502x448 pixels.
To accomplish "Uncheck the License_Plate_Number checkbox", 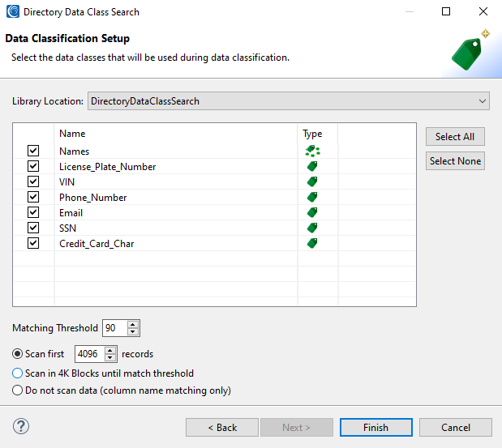I will [x=33, y=166].
